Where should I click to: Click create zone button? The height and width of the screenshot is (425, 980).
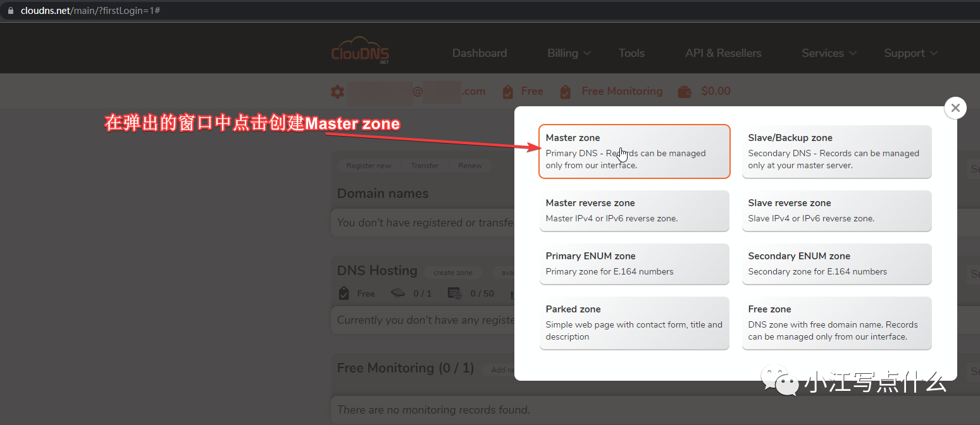click(453, 273)
